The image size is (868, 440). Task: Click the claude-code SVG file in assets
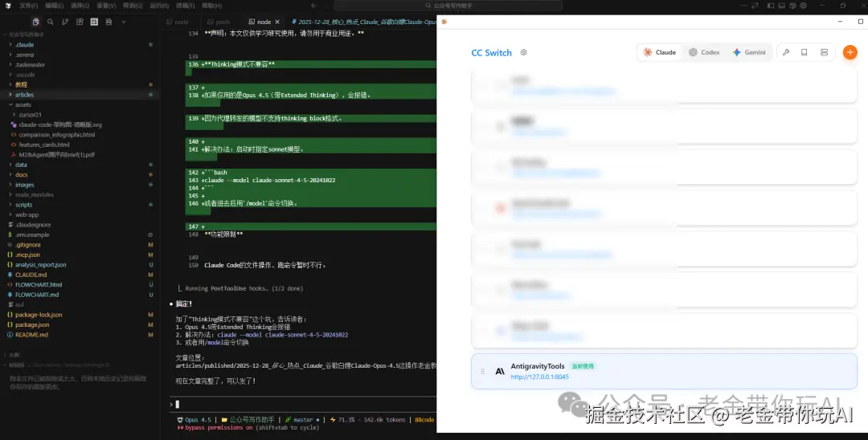[x=59, y=125]
